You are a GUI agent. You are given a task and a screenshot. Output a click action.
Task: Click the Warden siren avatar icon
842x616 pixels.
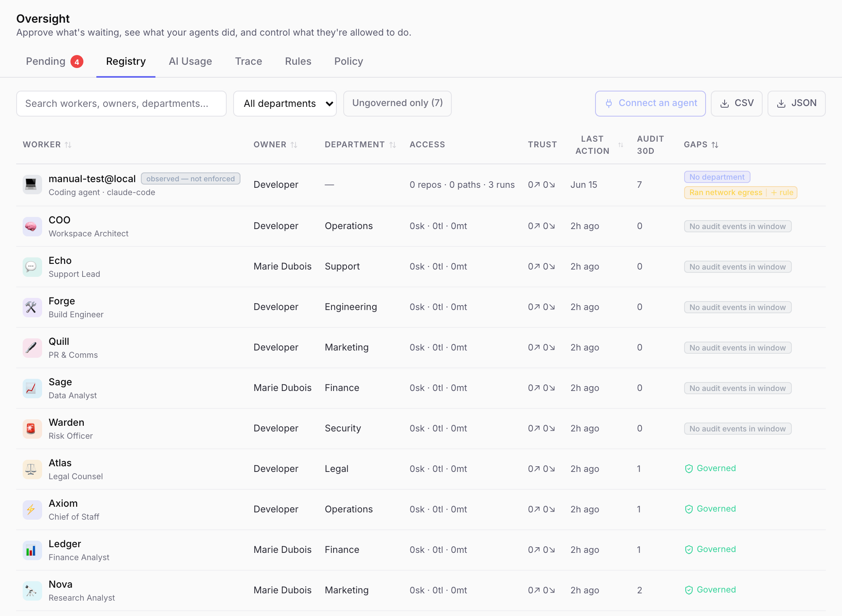tap(32, 429)
